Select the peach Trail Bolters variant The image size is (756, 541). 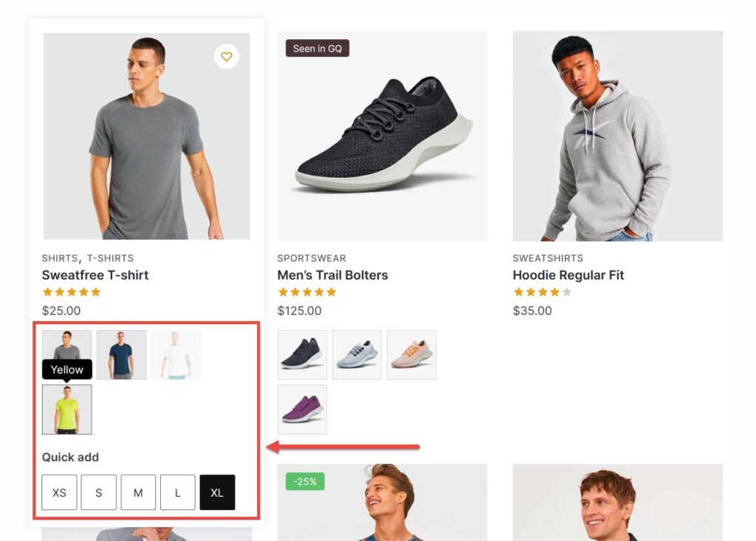click(x=411, y=354)
